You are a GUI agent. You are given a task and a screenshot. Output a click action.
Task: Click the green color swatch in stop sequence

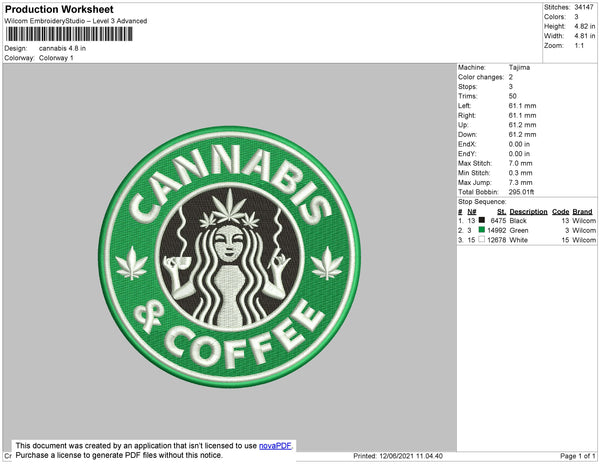point(482,230)
